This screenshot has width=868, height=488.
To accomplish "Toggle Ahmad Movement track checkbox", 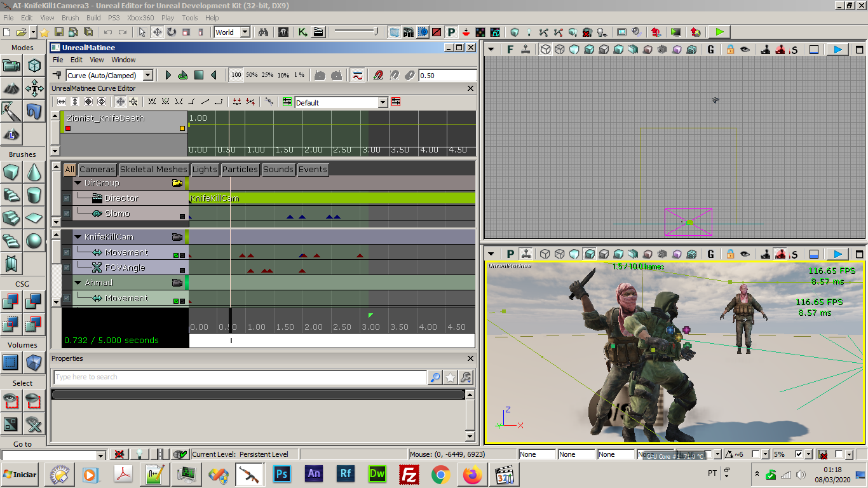I will [67, 298].
